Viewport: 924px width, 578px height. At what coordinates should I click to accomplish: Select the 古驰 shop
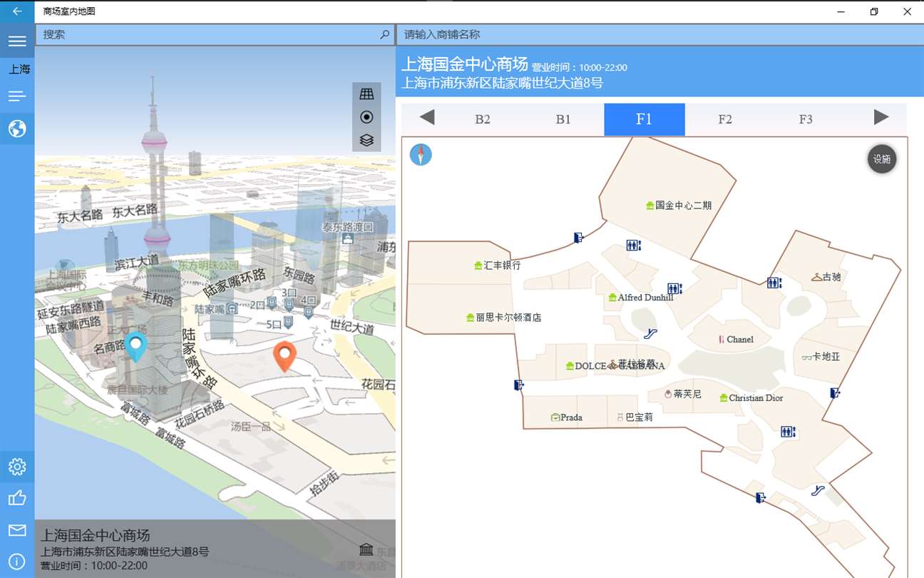(826, 277)
